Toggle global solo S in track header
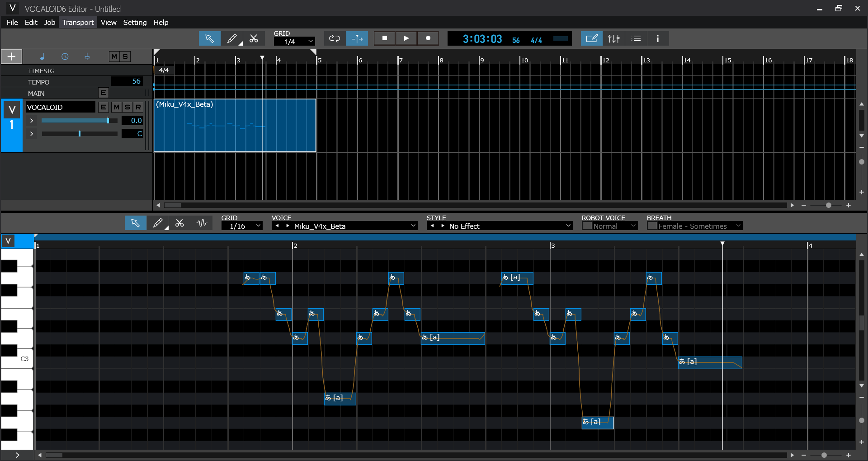Image resolution: width=868 pixels, height=461 pixels. pos(125,56)
